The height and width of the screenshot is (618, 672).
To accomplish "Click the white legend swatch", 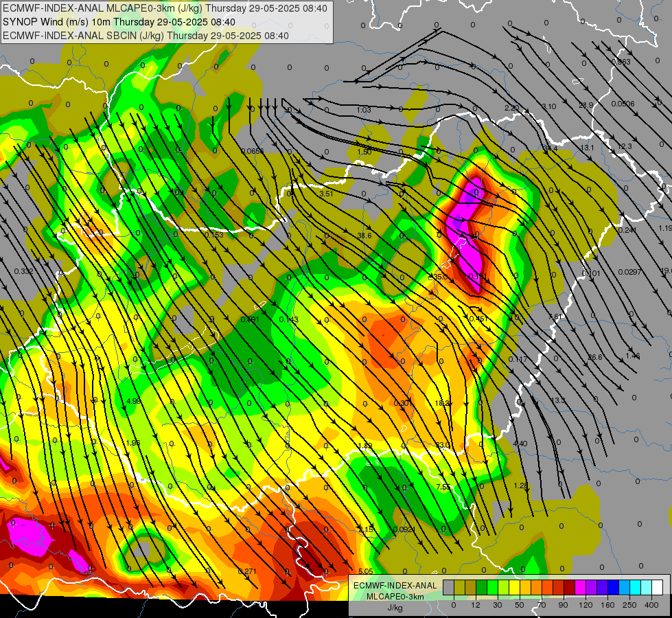I will 657,587.
